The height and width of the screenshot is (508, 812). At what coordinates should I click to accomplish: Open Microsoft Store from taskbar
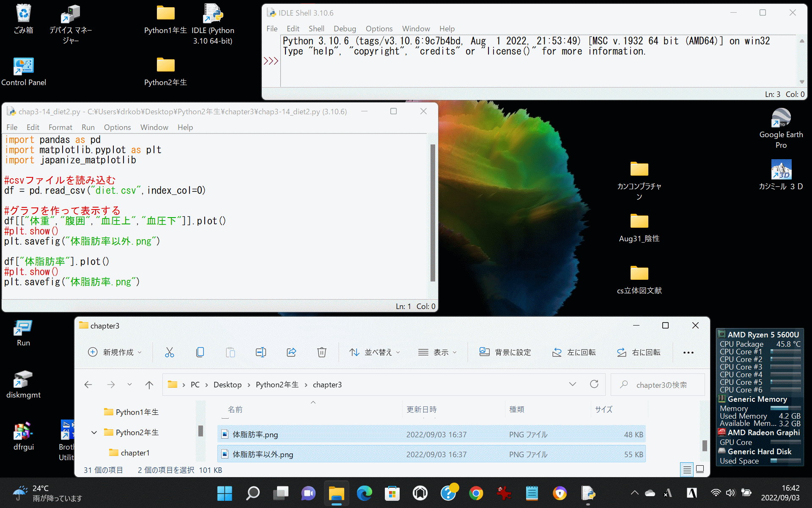click(x=392, y=493)
